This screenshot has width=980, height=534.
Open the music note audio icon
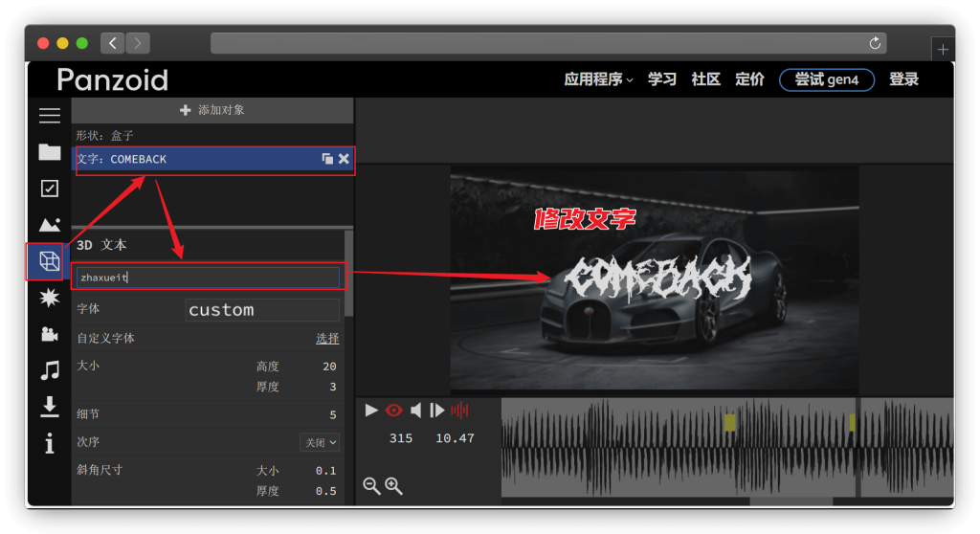(x=49, y=370)
